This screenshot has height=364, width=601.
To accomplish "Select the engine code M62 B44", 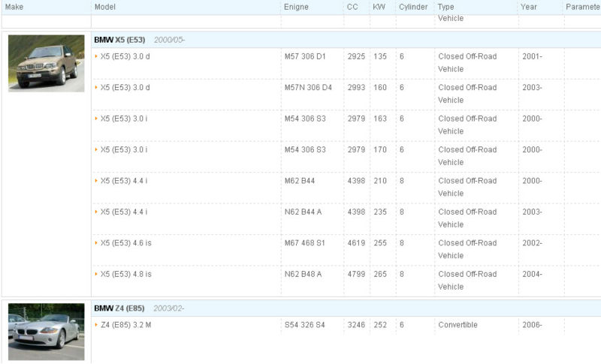I will [x=300, y=181].
